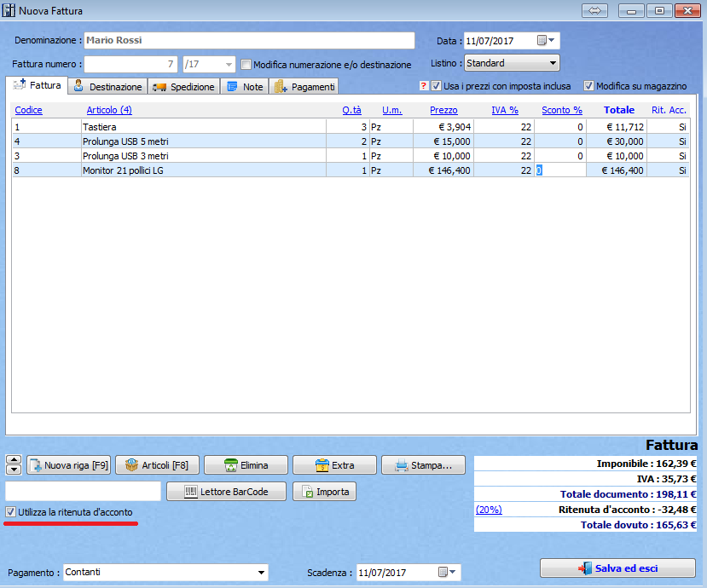The height and width of the screenshot is (588, 707).
Task: Click Imponibile : 162,39 € value
Action: (x=646, y=464)
